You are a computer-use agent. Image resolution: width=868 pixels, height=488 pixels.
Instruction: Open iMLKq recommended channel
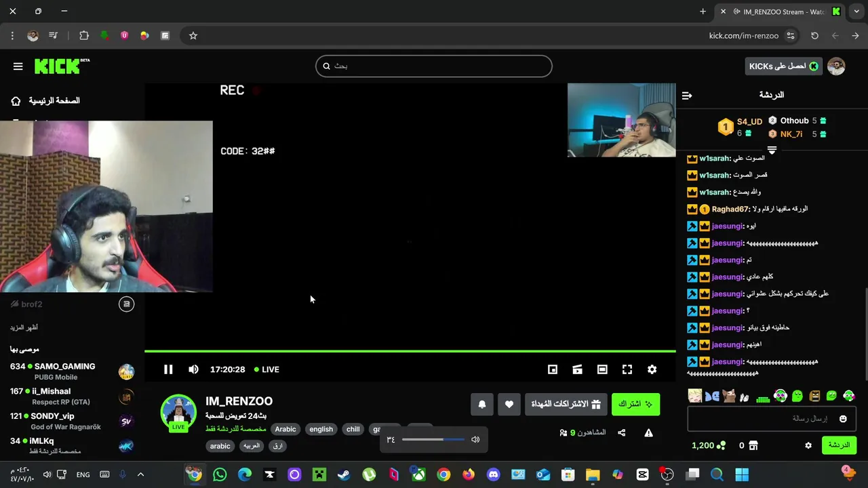72,445
